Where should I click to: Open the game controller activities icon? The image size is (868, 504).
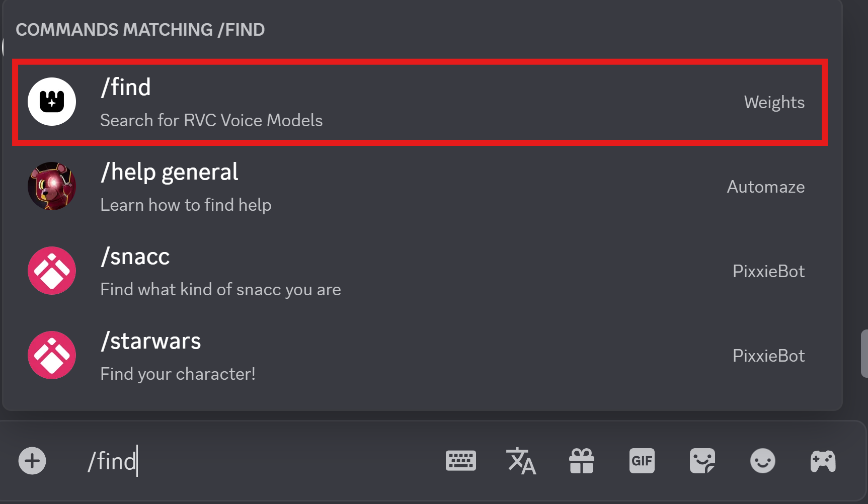click(823, 461)
